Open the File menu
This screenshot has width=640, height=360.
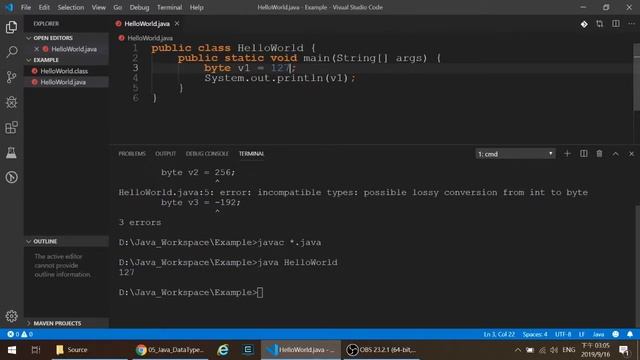coord(26,7)
